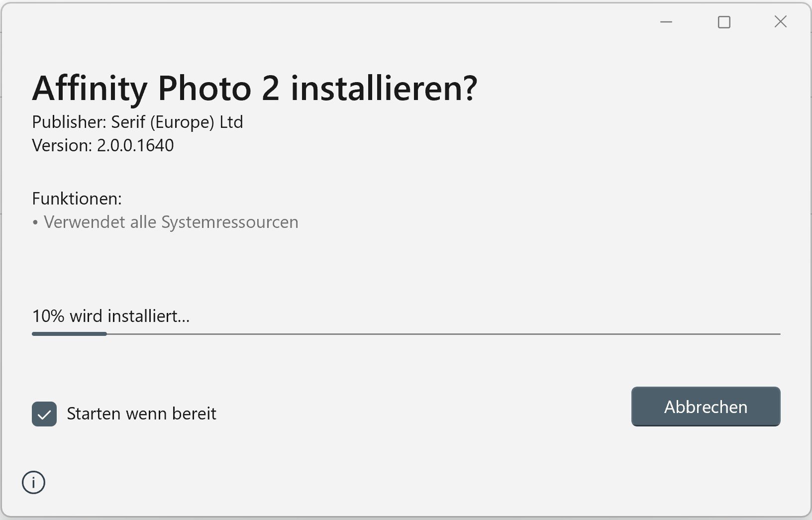Click the bullet before 'Verwendet alle Systemressourcen'
The height and width of the screenshot is (520, 812).
35,223
